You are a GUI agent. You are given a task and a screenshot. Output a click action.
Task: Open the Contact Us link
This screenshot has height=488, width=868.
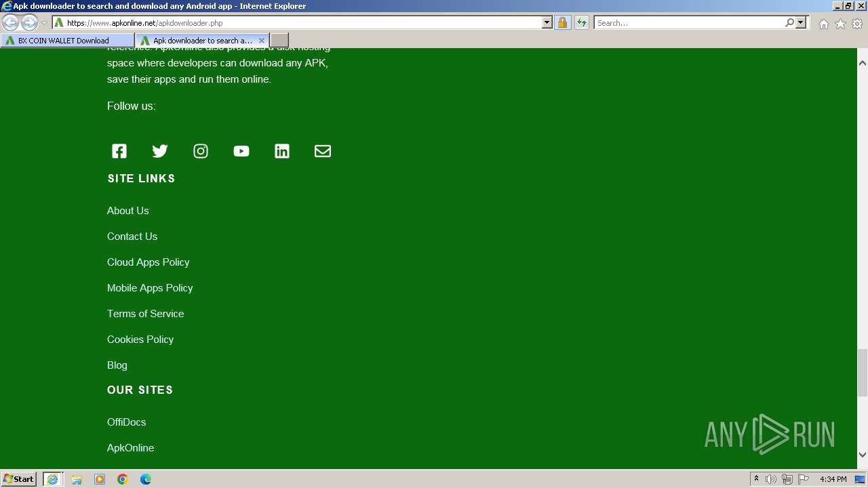tap(132, 237)
